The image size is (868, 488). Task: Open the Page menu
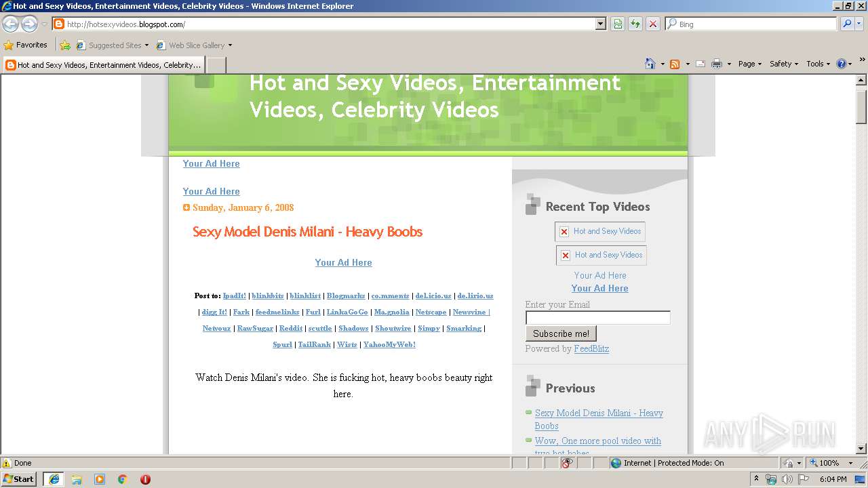[x=749, y=64]
